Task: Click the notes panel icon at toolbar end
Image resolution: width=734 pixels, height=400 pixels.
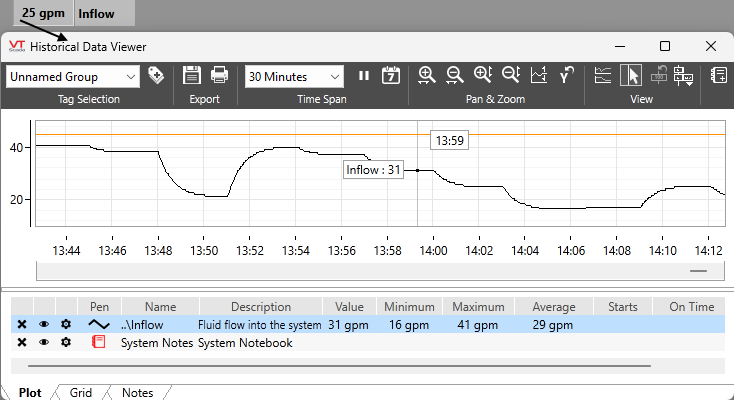Action: point(718,76)
